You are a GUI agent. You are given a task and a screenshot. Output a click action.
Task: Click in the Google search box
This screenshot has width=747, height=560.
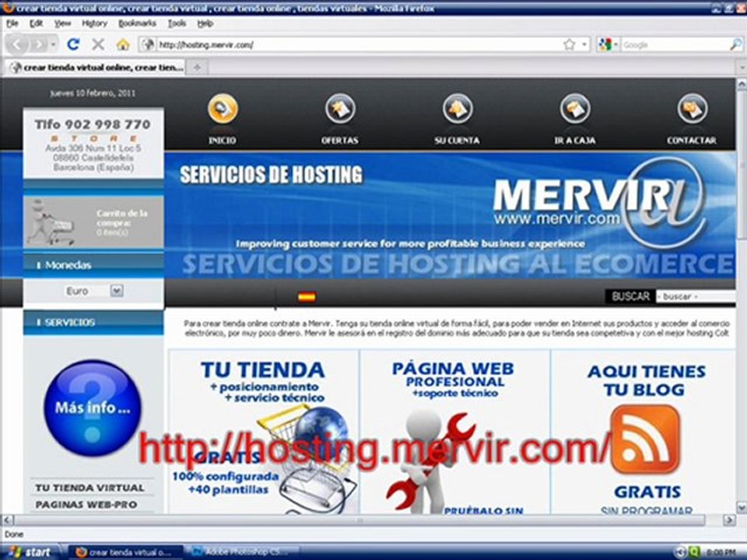coord(675,45)
